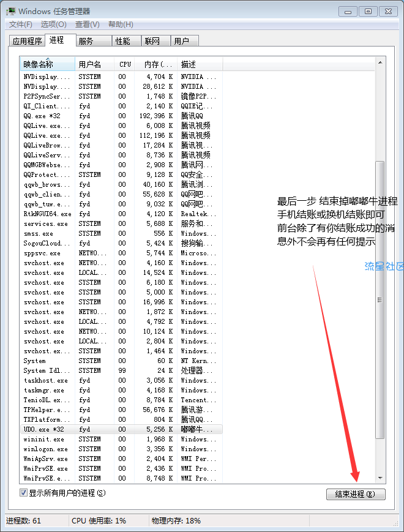Click the scrollbar up arrow
This screenshot has width=404, height=532.
pos(380,63)
